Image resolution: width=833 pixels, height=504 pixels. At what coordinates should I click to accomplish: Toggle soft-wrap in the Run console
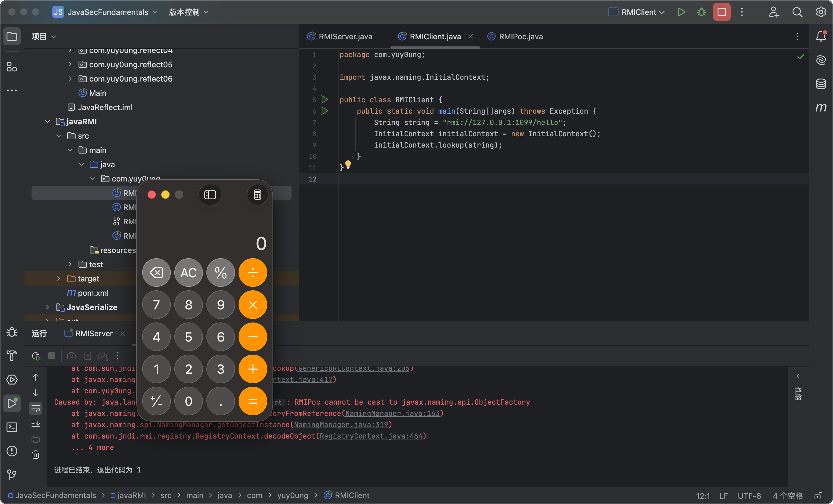click(36, 408)
